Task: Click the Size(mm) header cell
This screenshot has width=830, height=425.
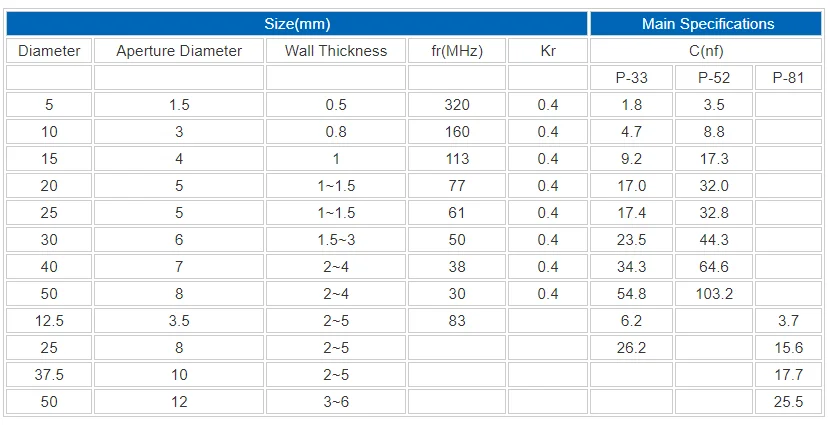Action: [x=297, y=24]
